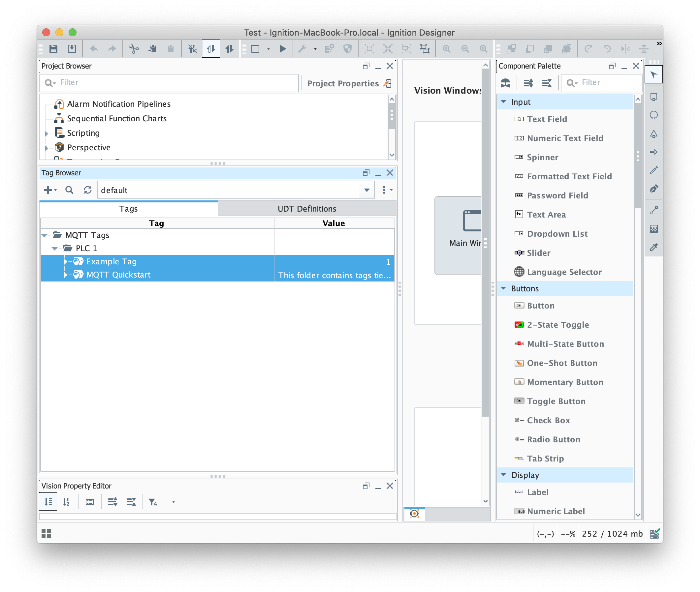Toggle categorized property sort icon
The width and height of the screenshot is (700, 592).
[x=48, y=501]
